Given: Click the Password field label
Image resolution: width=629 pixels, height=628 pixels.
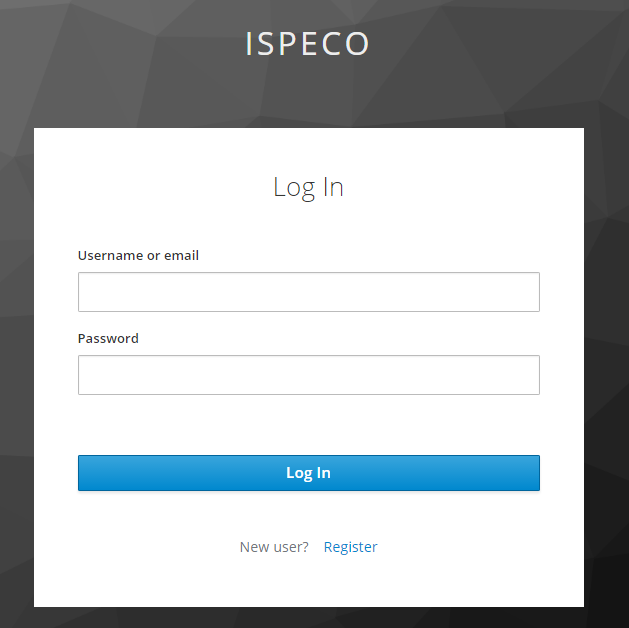Looking at the screenshot, I should pos(108,338).
